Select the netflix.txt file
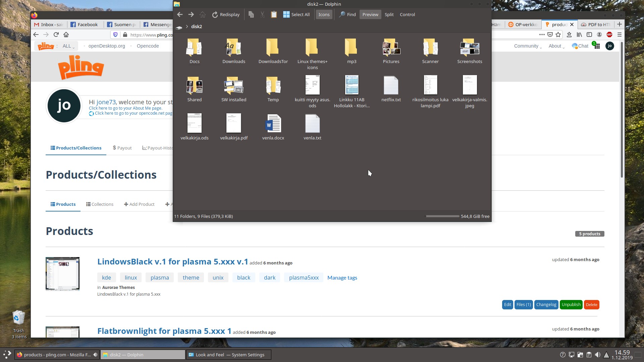 coord(391,89)
